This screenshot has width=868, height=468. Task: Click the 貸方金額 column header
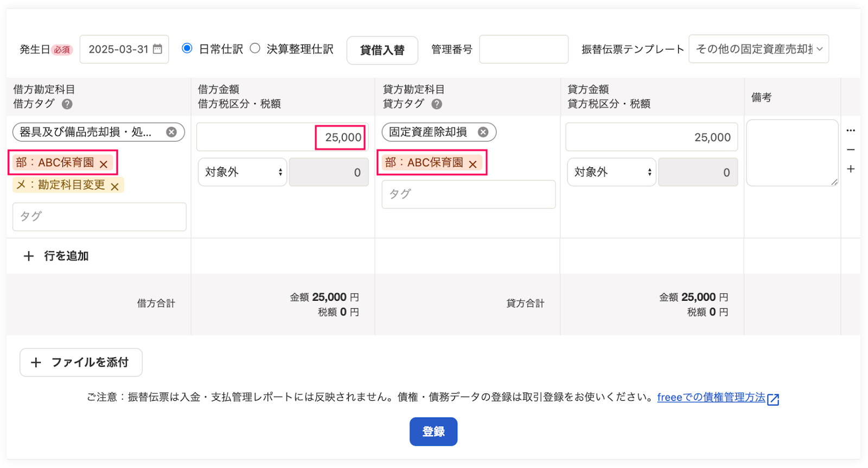tap(588, 90)
